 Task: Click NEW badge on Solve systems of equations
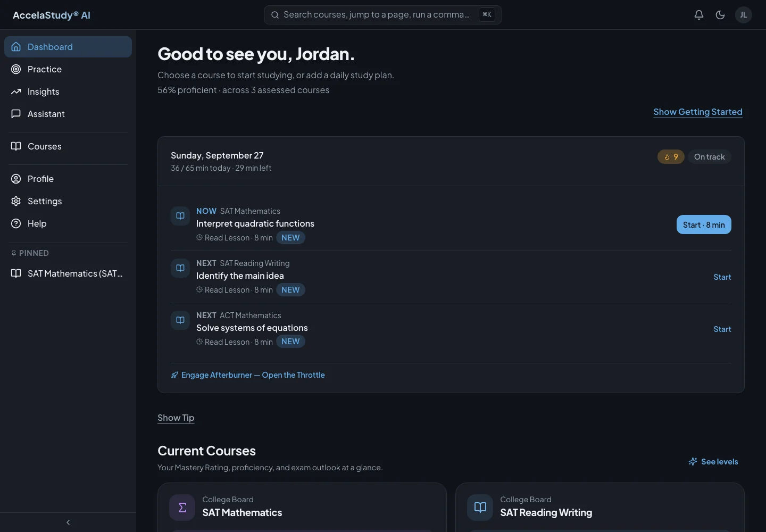(x=290, y=342)
